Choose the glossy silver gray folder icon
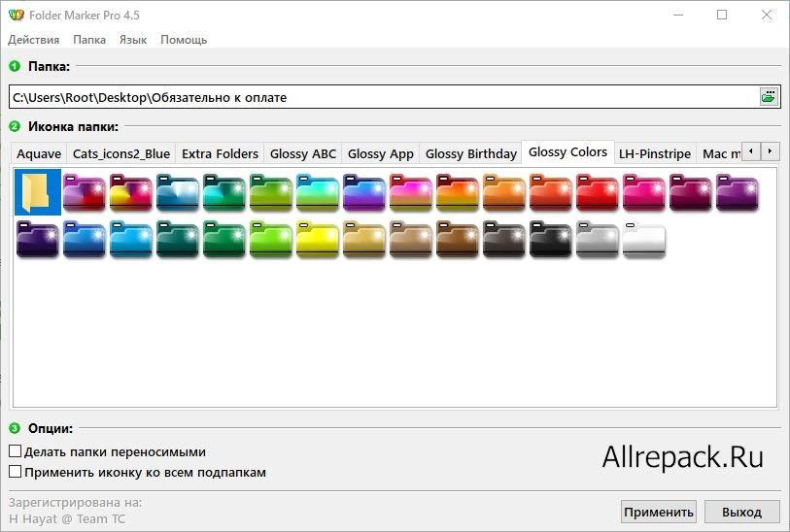 click(x=597, y=239)
